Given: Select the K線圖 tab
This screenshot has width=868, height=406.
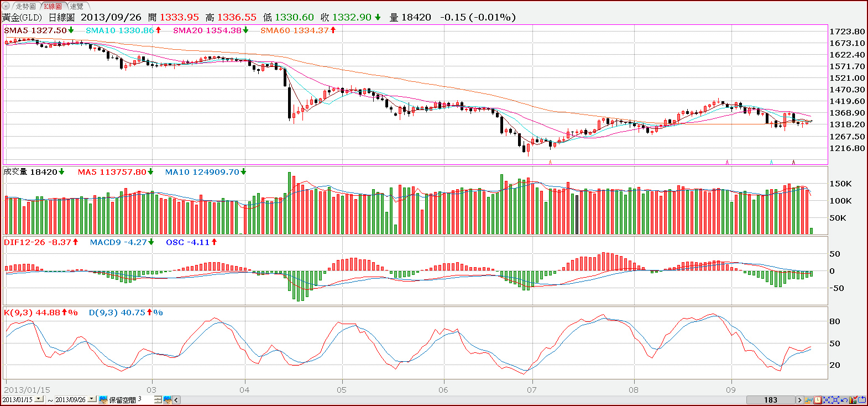Looking at the screenshot, I should (x=53, y=6).
